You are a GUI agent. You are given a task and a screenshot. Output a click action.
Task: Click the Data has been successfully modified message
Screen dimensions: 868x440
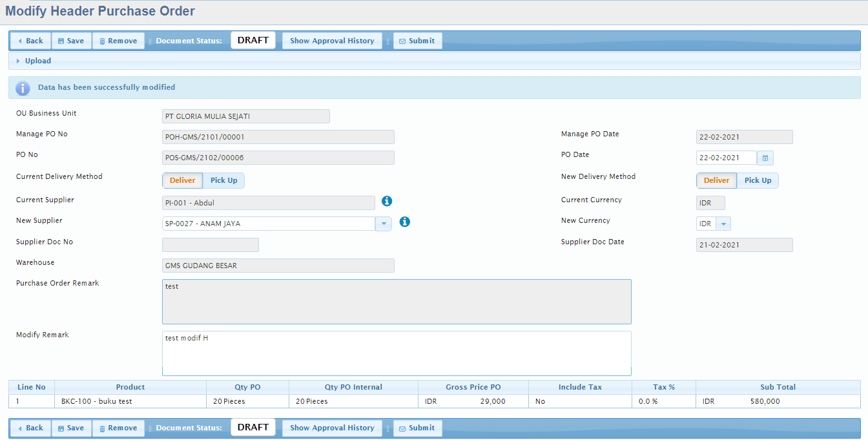click(x=107, y=87)
